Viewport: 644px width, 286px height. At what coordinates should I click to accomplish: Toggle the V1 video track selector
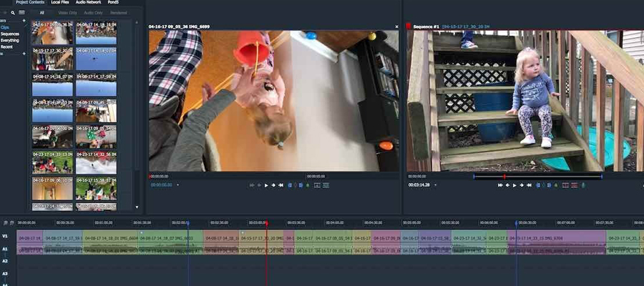pos(5,235)
